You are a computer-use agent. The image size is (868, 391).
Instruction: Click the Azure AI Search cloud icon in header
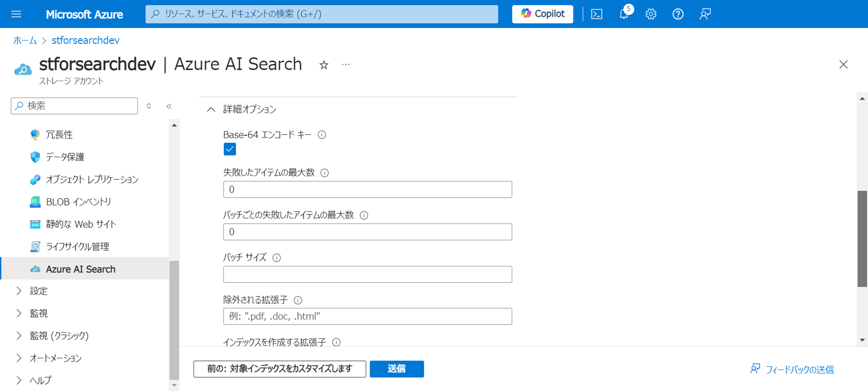click(23, 69)
